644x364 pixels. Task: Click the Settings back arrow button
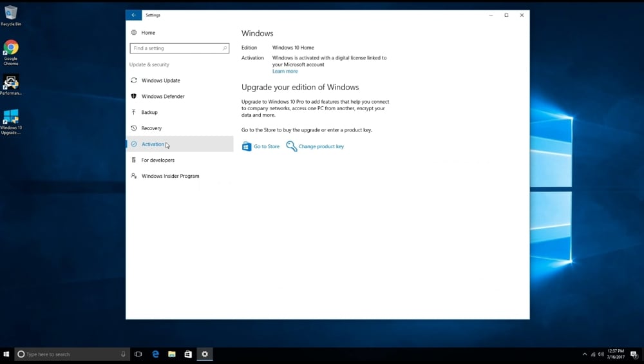point(133,15)
